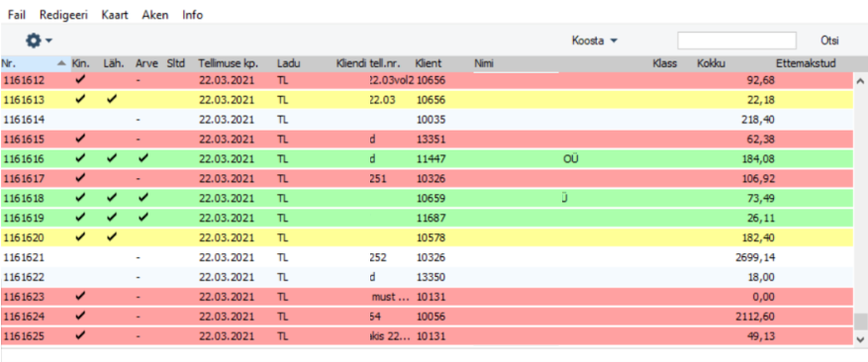The width and height of the screenshot is (868, 362).
Task: Click total amount 0,00 in row 1161623
Action: click(764, 297)
